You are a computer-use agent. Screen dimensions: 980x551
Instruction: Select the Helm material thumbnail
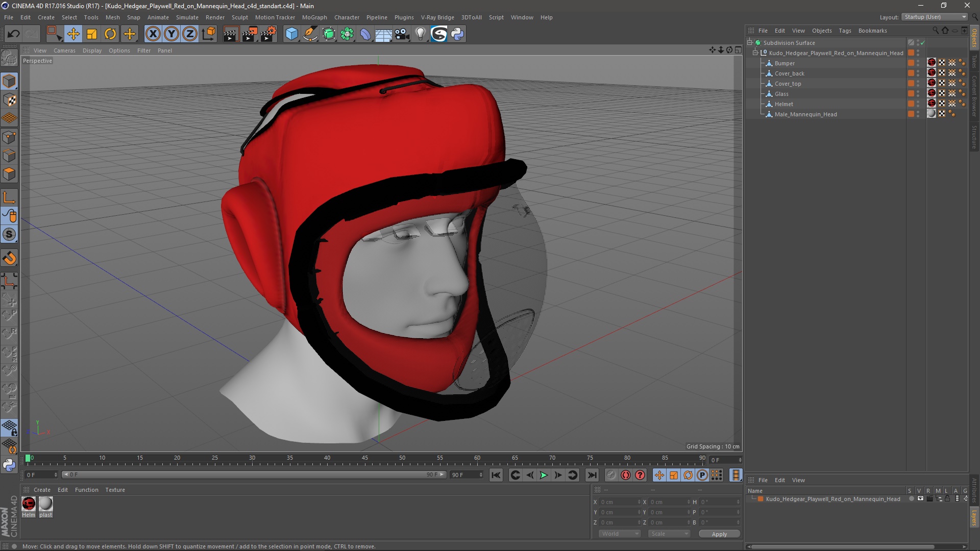tap(29, 504)
